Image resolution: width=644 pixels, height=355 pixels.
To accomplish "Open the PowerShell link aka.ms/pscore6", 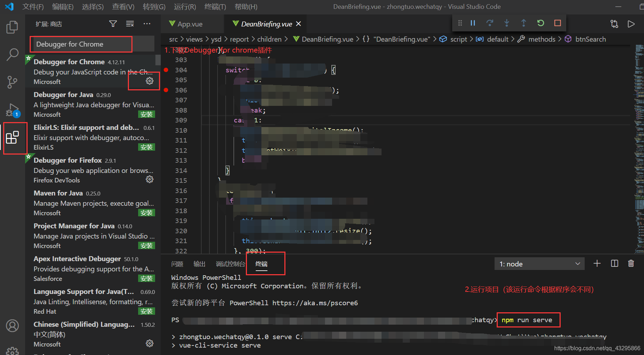I will click(x=315, y=303).
